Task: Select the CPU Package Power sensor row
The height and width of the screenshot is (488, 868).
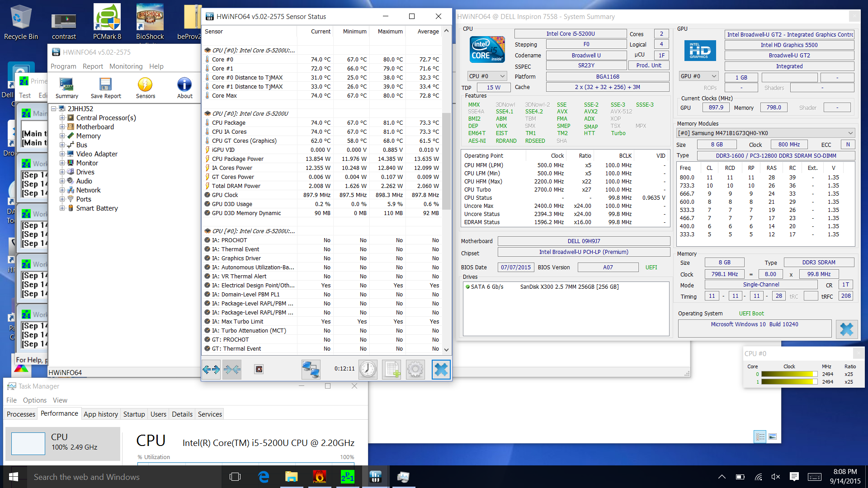Action: pyautogui.click(x=322, y=159)
